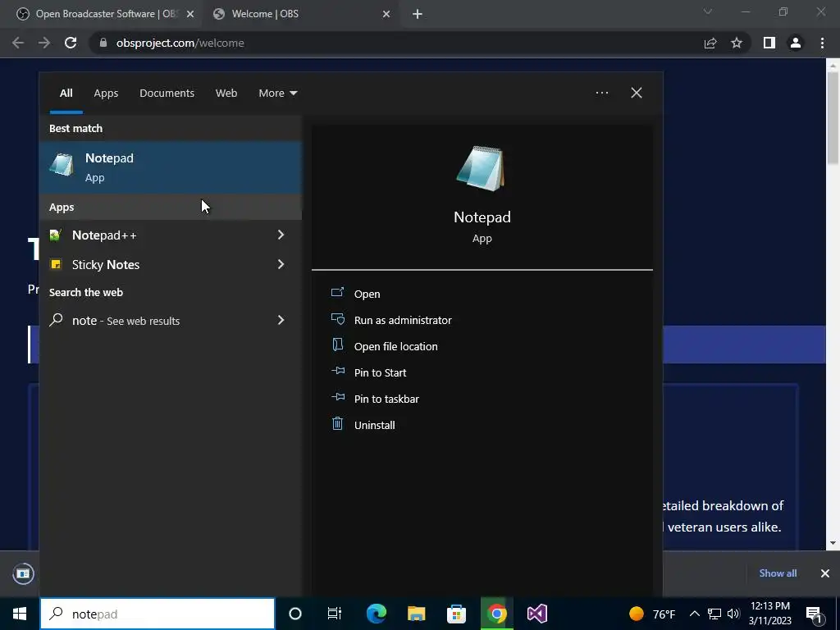The image size is (840, 630).
Task: Choose Pin to taskbar
Action: coord(386,399)
